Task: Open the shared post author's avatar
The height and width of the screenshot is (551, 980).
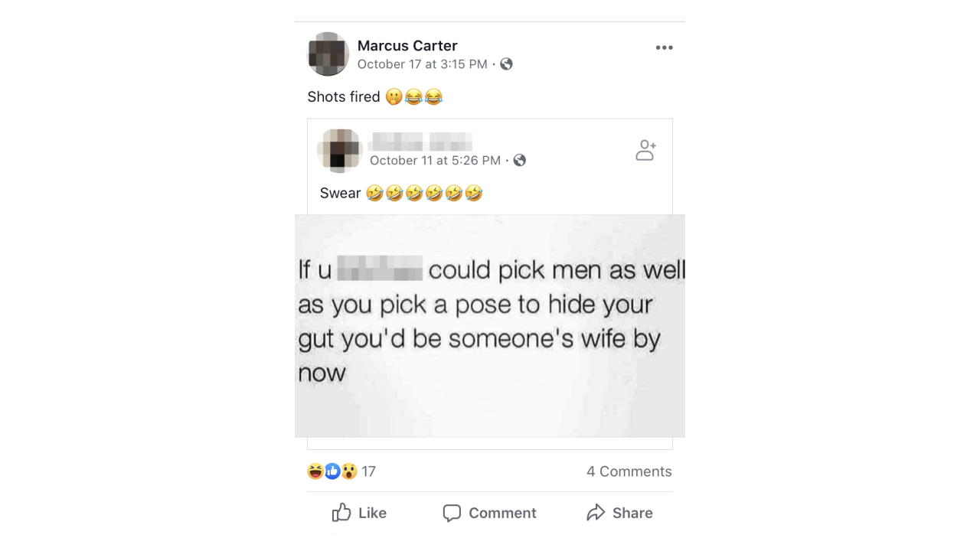Action: (340, 150)
